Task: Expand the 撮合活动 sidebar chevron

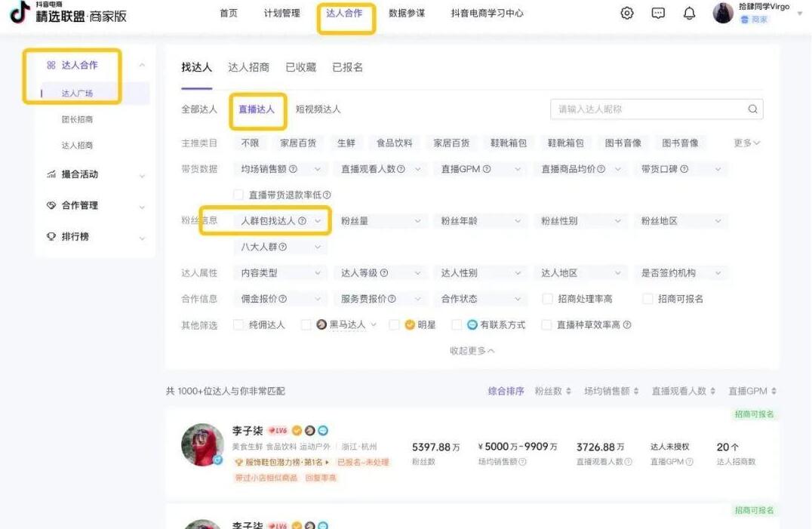Action: [142, 176]
